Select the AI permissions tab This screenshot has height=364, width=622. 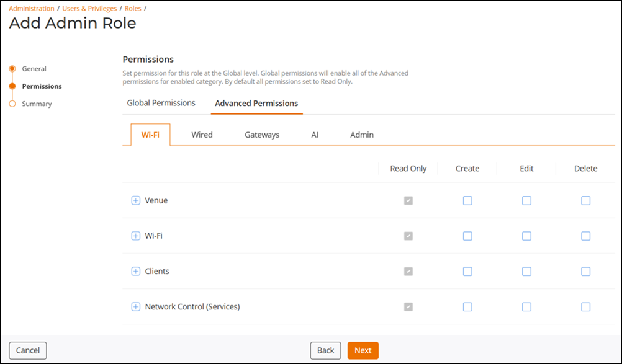315,135
